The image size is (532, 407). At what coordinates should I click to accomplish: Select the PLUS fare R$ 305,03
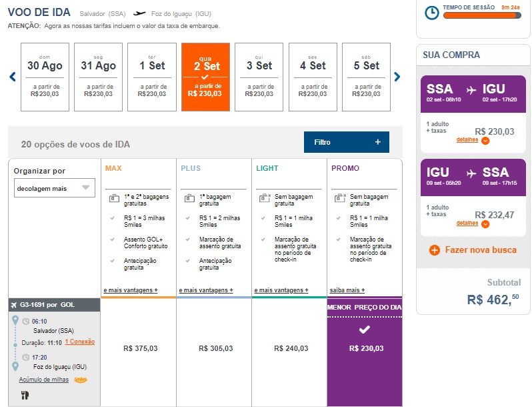pyautogui.click(x=215, y=348)
